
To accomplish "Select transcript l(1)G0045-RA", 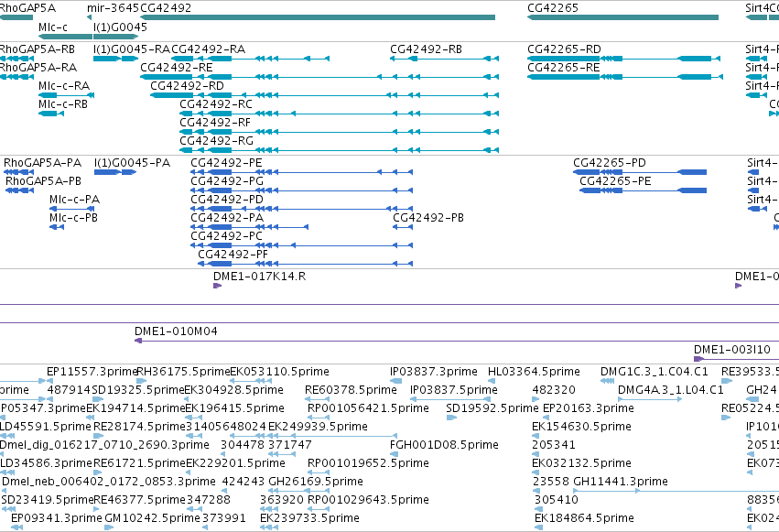I will [x=115, y=59].
